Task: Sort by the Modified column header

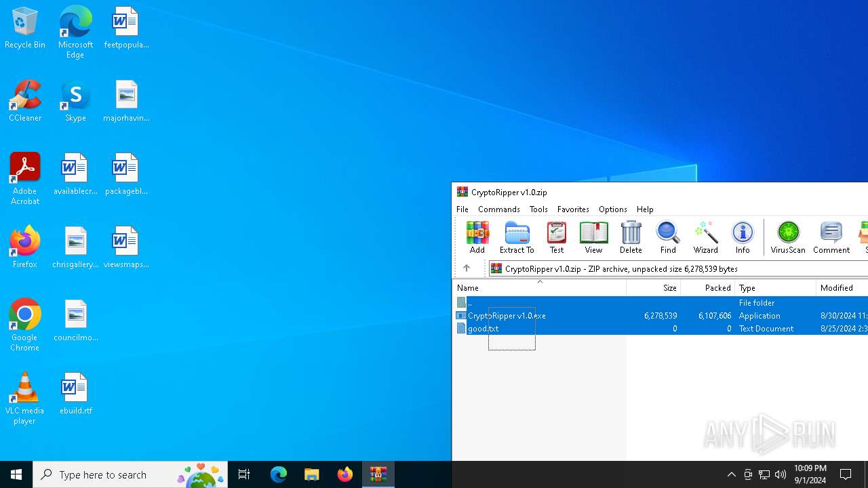Action: click(842, 288)
